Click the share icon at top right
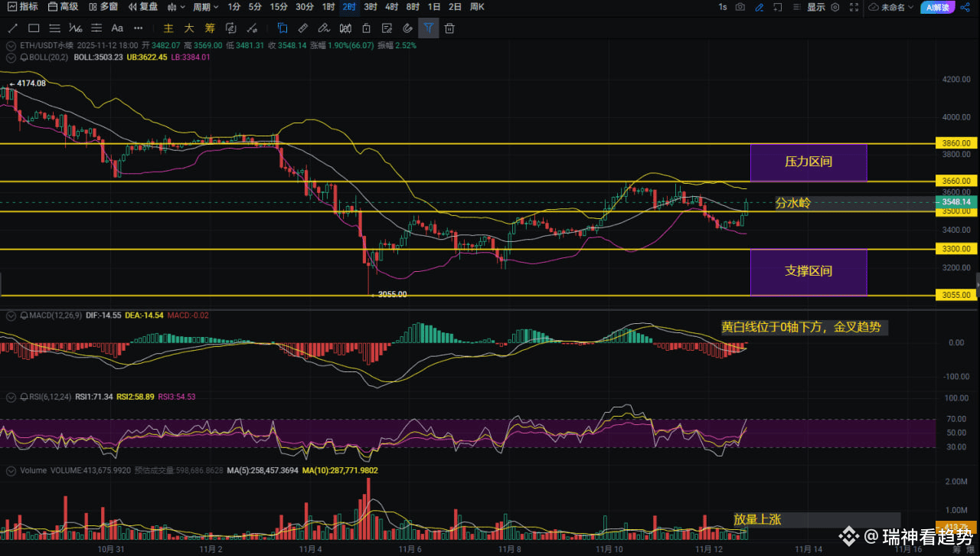The image size is (980, 556). (x=965, y=7)
